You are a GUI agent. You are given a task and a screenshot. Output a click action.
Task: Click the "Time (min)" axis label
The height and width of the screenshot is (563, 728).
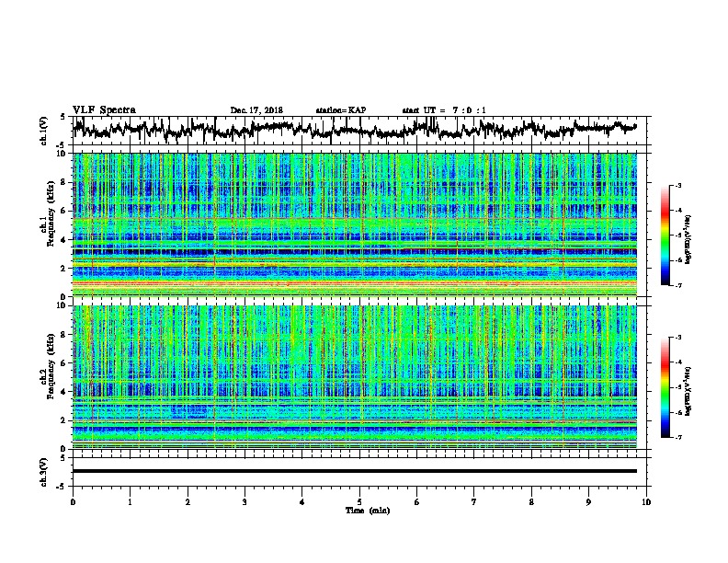368,511
